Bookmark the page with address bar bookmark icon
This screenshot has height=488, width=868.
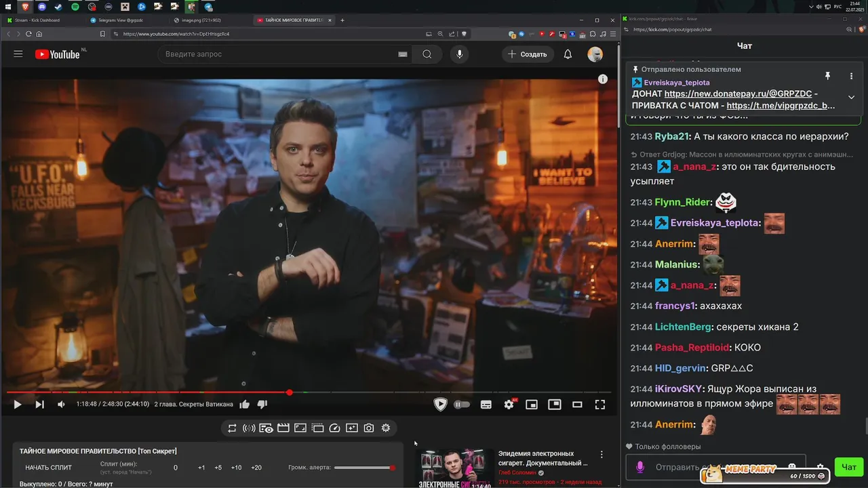click(x=102, y=34)
